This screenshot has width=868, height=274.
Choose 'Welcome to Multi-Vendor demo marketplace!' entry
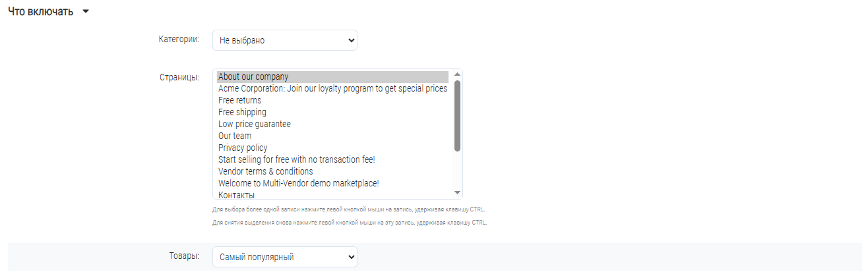pos(332,183)
